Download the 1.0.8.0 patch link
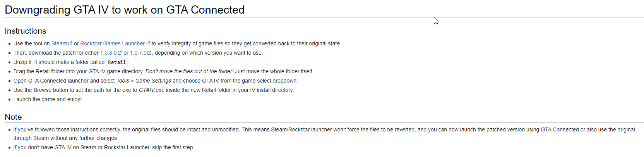The width and height of the screenshot is (644, 157). pos(108,53)
